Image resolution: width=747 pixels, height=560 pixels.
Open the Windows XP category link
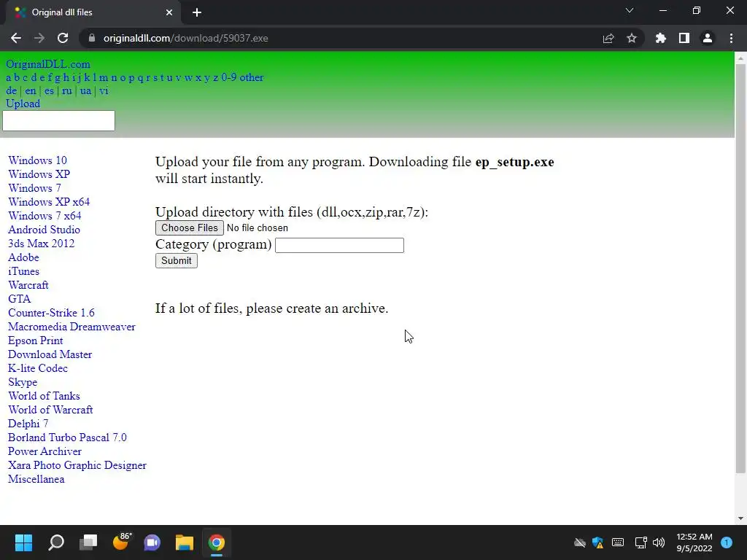[39, 174]
